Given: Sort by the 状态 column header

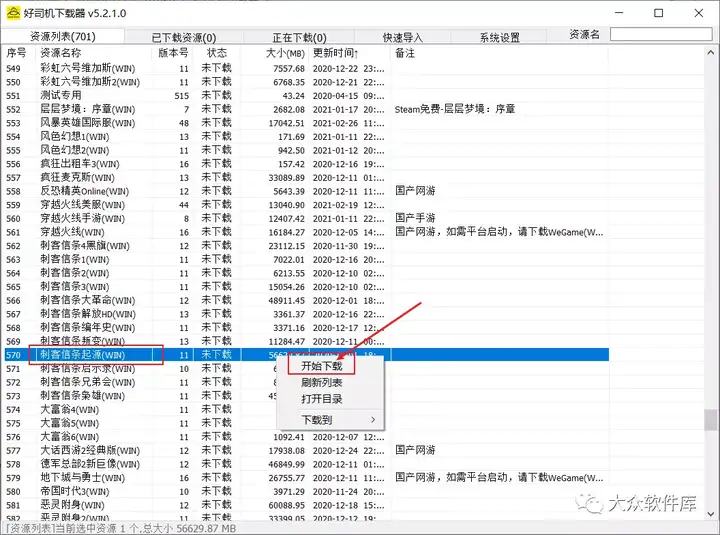Looking at the screenshot, I should pos(217,53).
